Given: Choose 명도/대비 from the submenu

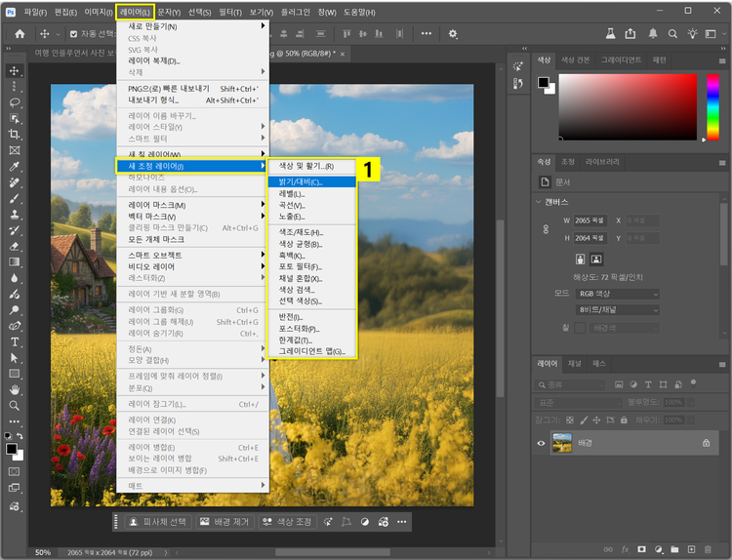Looking at the screenshot, I should pos(301,181).
